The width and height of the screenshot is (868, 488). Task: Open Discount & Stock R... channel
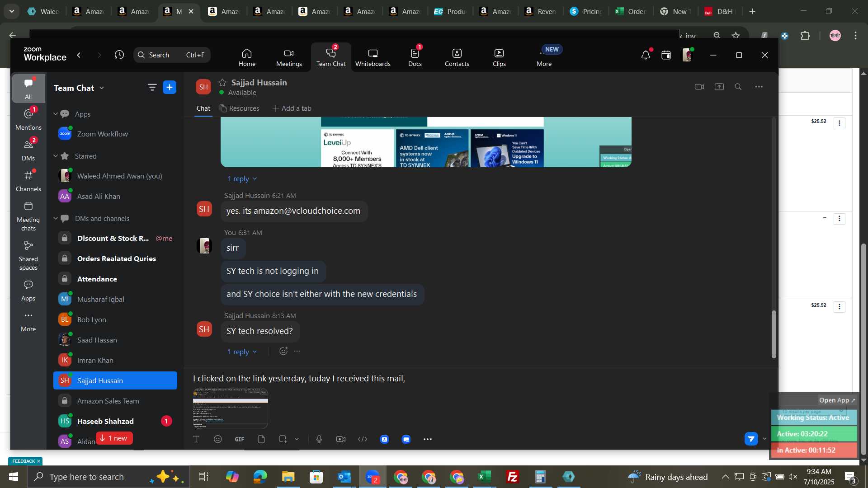coord(115,238)
